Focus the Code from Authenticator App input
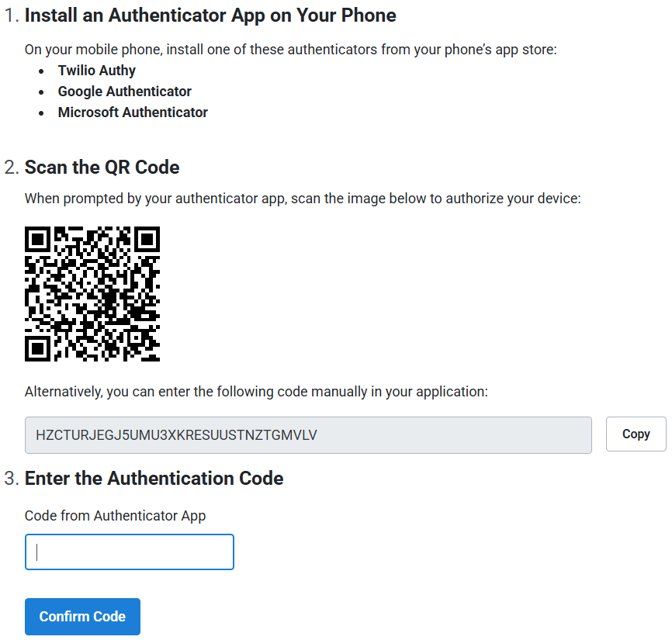Viewport: 672px width, 640px height. 129,552
